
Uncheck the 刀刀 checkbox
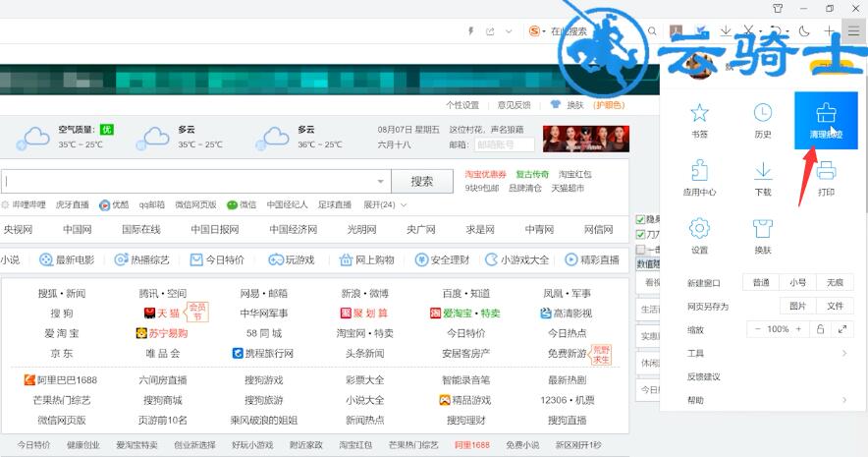(640, 234)
